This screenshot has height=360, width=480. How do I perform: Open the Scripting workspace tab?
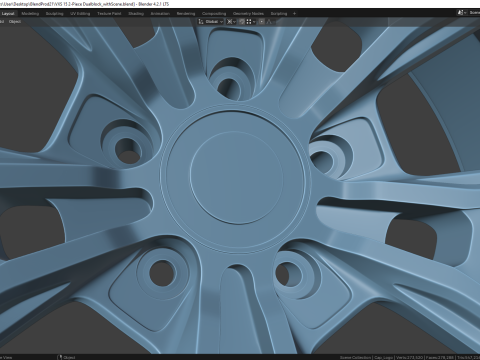pyautogui.click(x=279, y=14)
